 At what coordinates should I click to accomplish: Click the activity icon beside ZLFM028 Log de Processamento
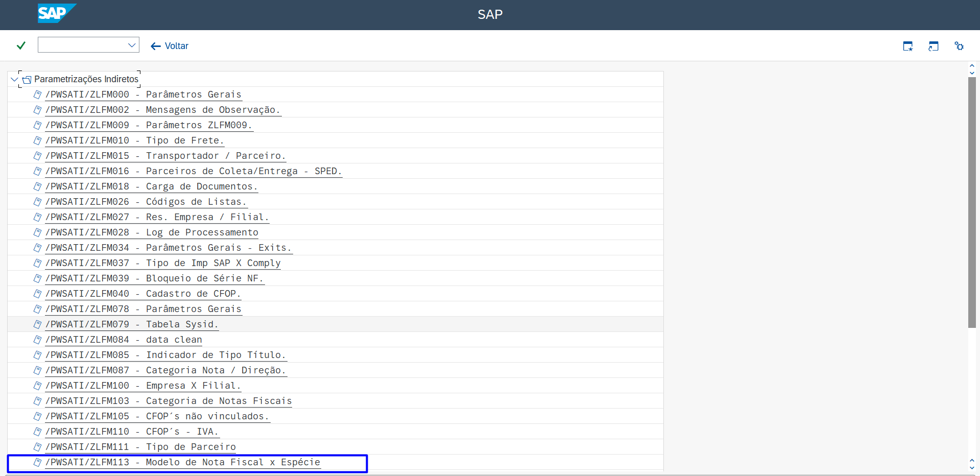point(37,232)
